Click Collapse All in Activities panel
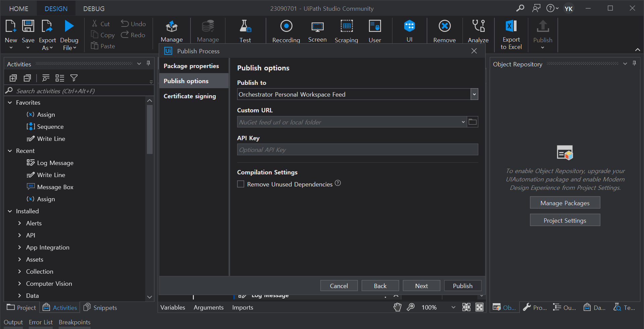The image size is (644, 329). [27, 78]
